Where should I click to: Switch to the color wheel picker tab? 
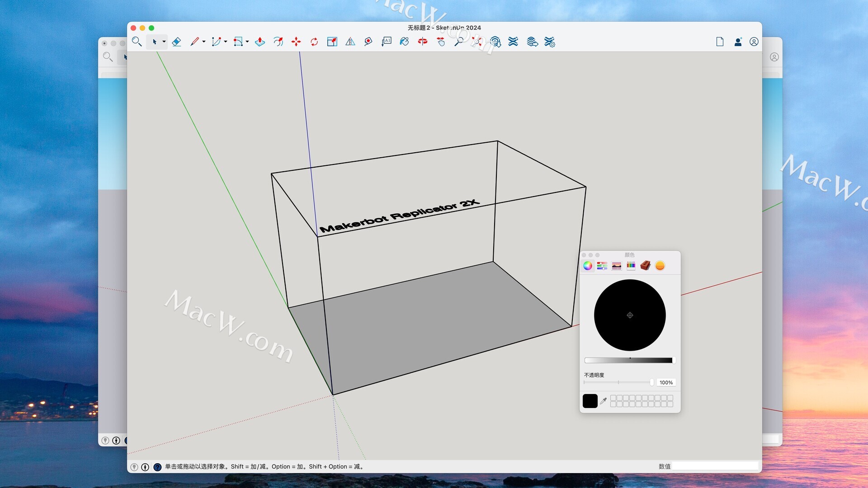[588, 266]
